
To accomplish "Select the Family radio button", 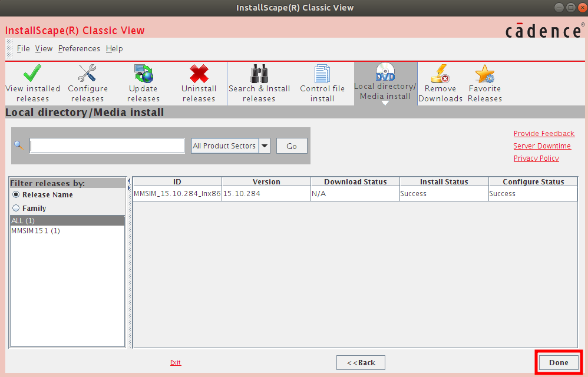I will (x=16, y=208).
